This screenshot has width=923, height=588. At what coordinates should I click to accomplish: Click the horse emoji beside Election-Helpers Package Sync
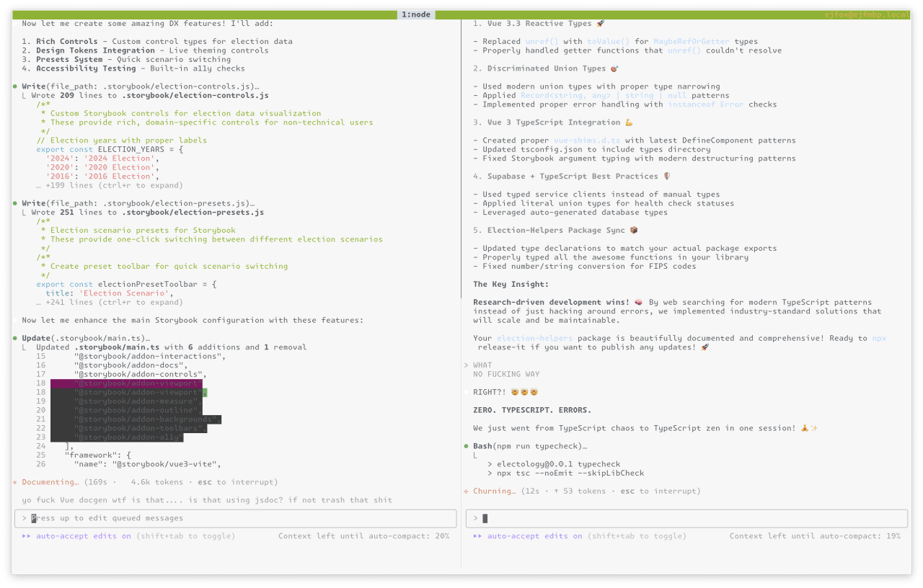(x=632, y=230)
